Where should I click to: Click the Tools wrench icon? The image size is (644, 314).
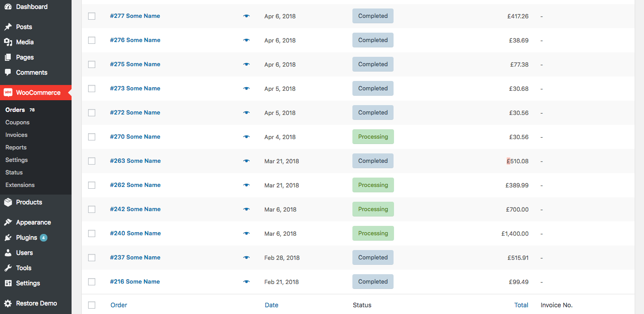click(x=8, y=268)
